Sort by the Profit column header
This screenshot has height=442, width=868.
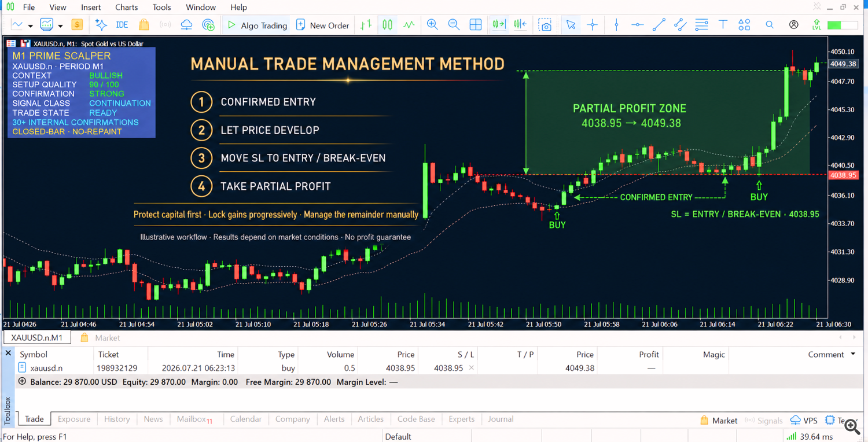(649, 355)
